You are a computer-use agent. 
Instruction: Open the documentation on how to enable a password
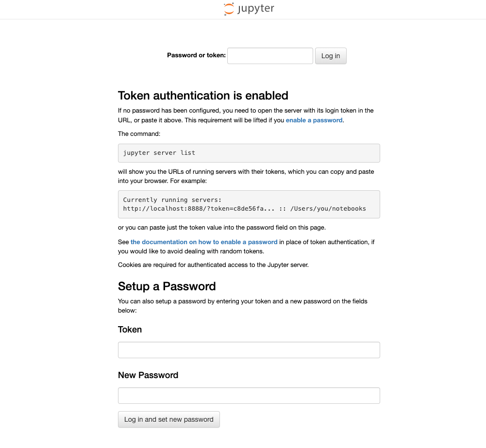(x=203, y=242)
